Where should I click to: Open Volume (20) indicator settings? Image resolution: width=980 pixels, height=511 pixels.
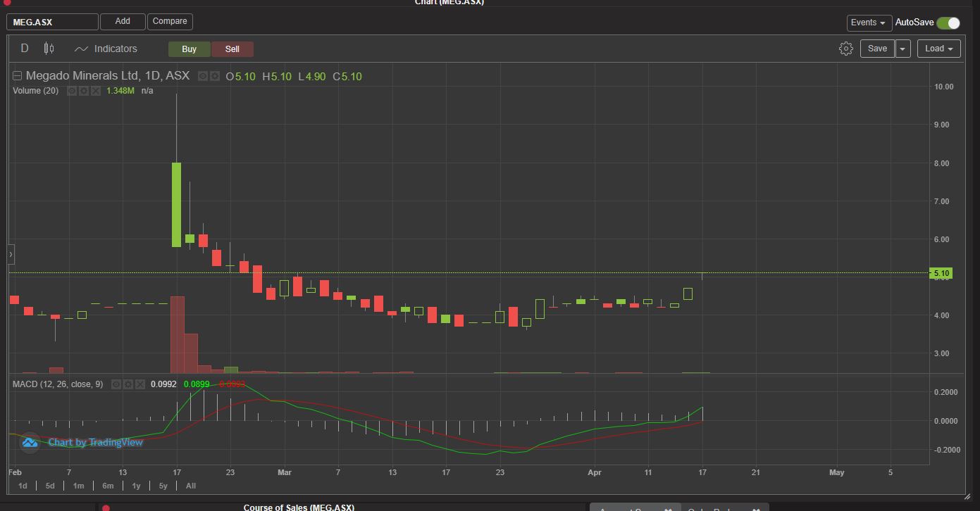84,91
